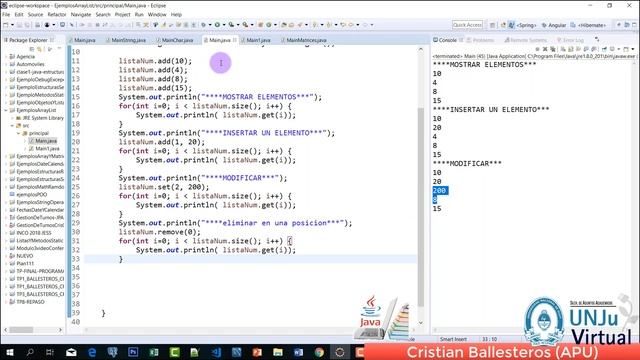Image resolution: width=640 pixels, height=360 pixels.
Task: Click the Debug bug icon in toolbar
Action: click(x=204, y=25)
